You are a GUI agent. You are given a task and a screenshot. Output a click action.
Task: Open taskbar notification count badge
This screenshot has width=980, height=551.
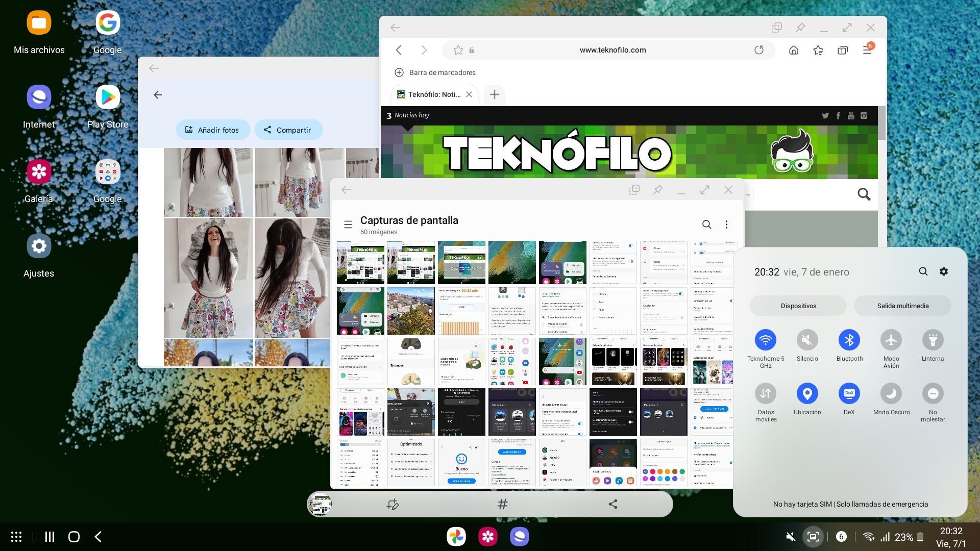pos(842,537)
